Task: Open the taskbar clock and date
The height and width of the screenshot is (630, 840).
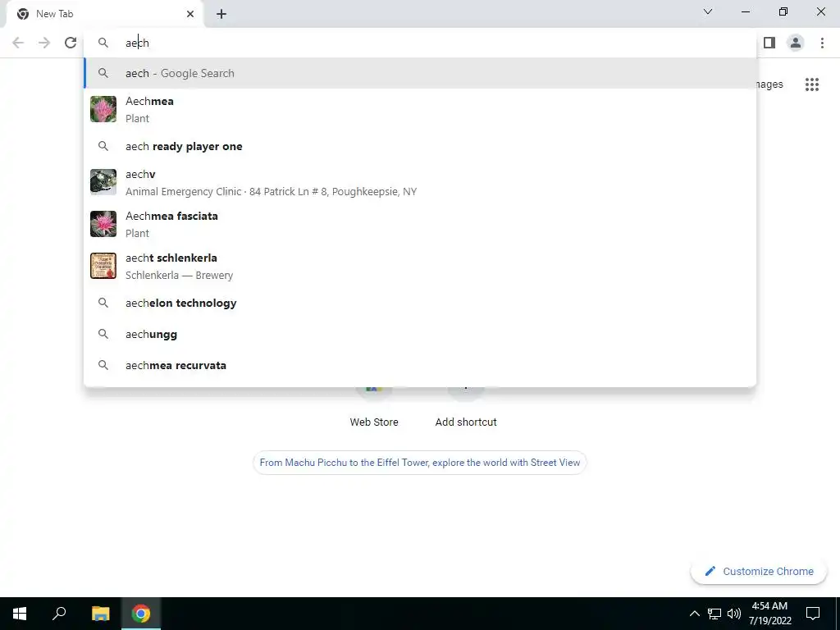Action: [x=769, y=614]
